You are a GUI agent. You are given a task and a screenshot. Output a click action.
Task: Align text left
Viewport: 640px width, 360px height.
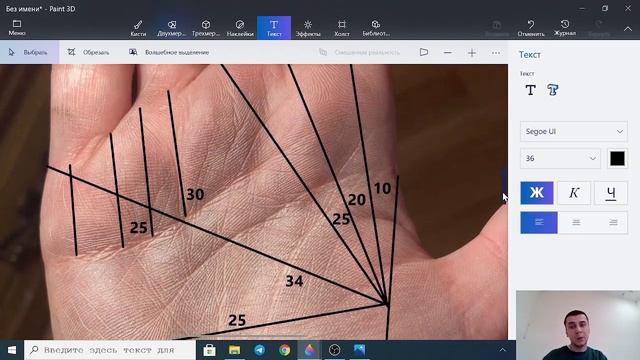point(539,222)
